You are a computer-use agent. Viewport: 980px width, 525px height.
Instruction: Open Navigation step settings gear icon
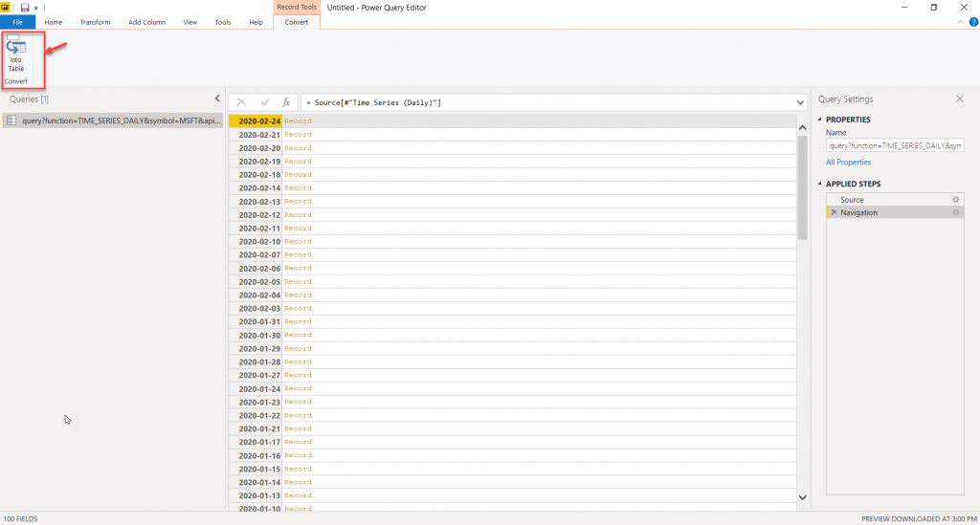(956, 212)
